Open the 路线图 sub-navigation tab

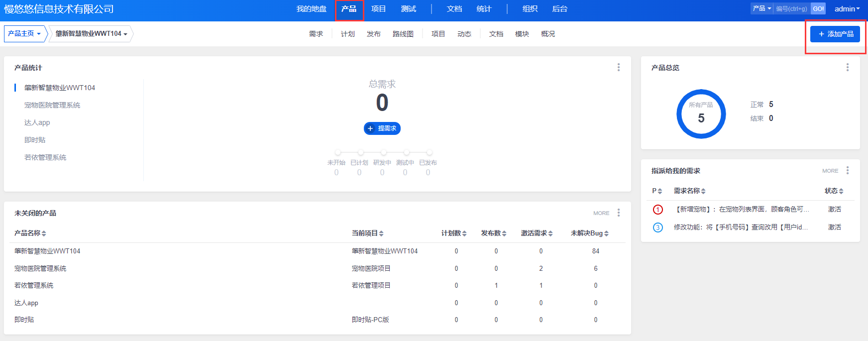point(403,34)
